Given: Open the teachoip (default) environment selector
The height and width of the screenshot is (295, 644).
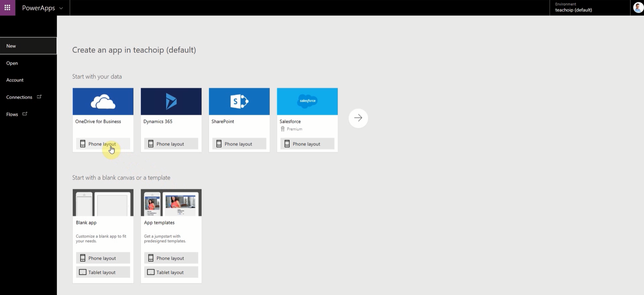Looking at the screenshot, I should tap(590, 8).
